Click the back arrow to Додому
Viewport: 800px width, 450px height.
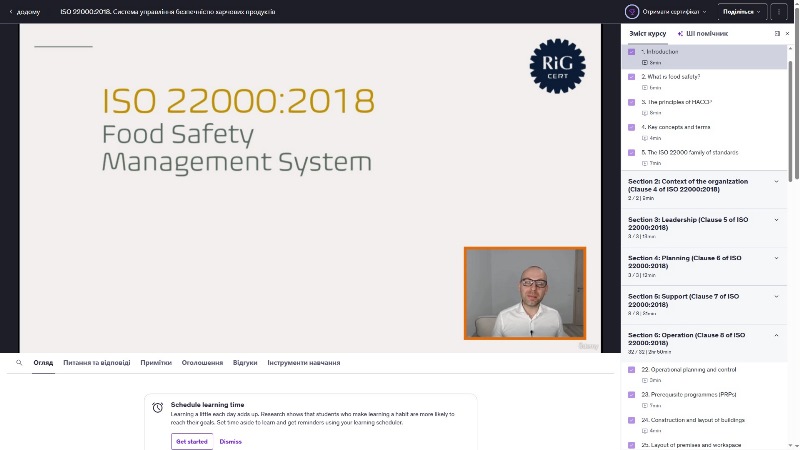[x=8, y=12]
